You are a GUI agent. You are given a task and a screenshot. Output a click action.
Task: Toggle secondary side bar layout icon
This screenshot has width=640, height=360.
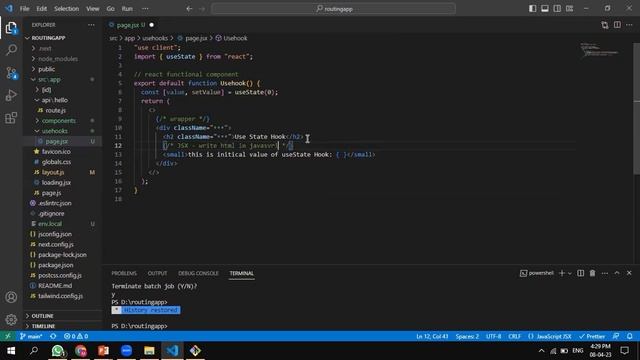[557, 9]
